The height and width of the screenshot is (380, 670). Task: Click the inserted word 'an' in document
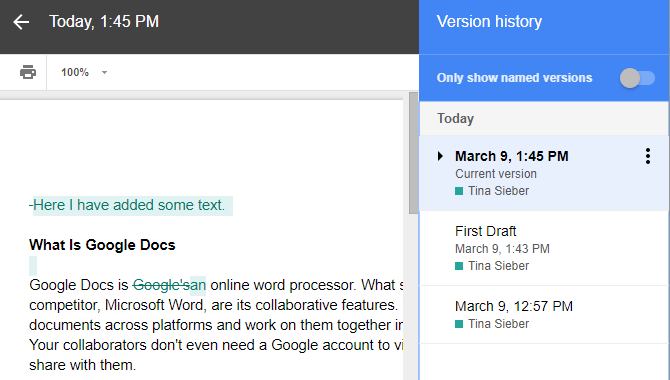point(198,285)
